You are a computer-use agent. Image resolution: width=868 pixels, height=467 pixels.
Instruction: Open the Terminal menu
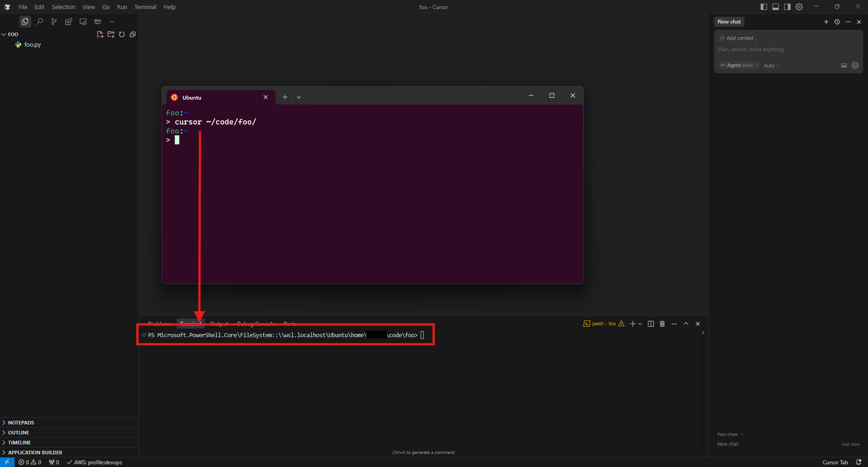(145, 7)
